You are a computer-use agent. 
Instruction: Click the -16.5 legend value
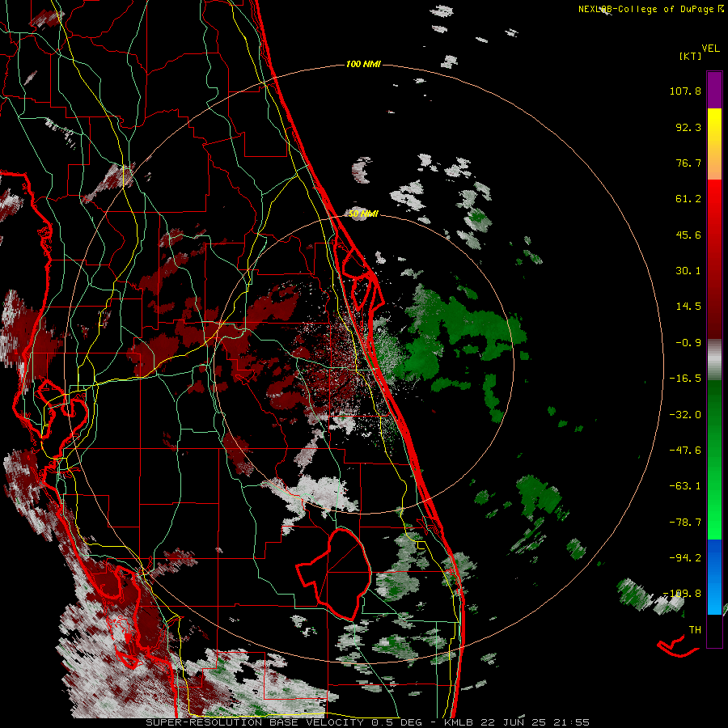coord(685,379)
